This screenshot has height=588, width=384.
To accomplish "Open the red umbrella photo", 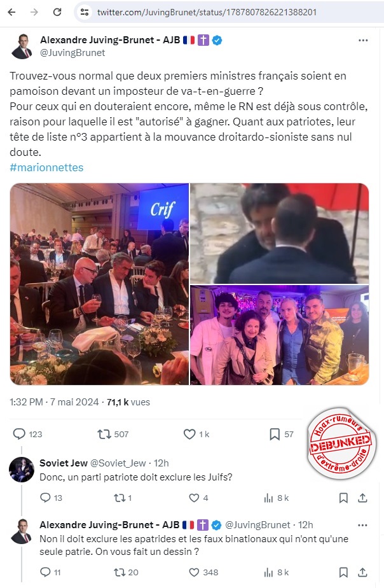I will [280, 234].
